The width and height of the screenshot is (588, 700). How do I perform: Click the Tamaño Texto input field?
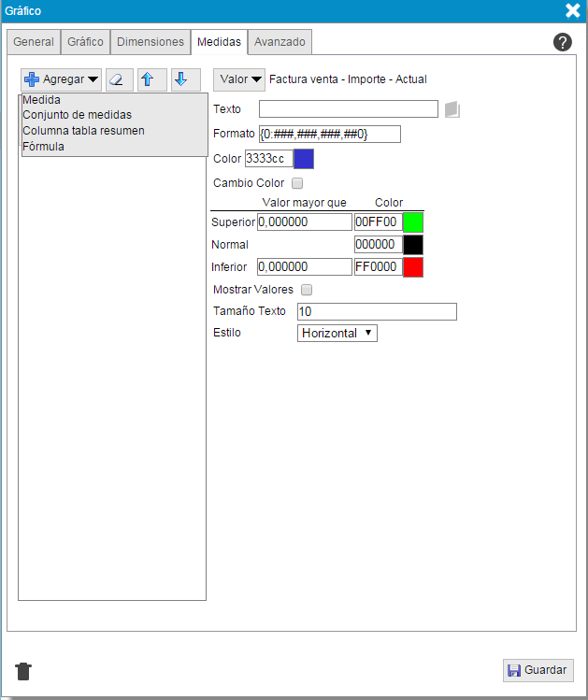(x=376, y=312)
